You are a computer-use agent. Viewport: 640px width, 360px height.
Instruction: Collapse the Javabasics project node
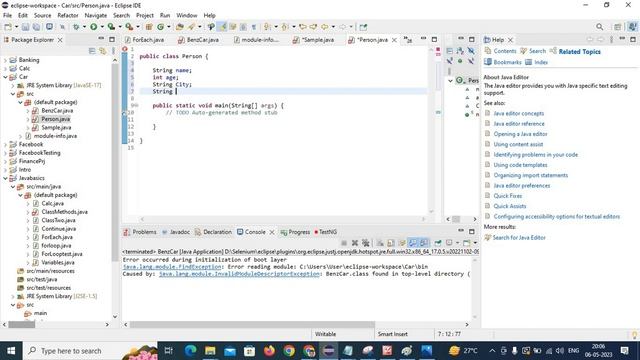coord(5,178)
